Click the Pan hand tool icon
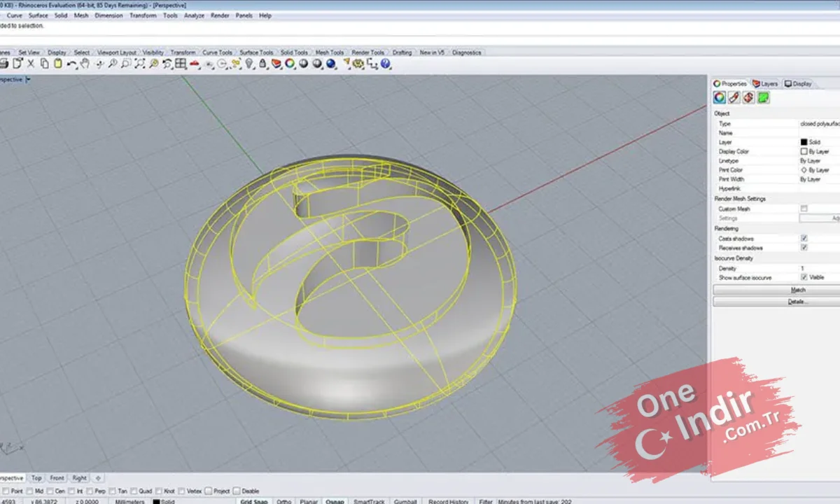The height and width of the screenshot is (504, 840). coord(85,64)
